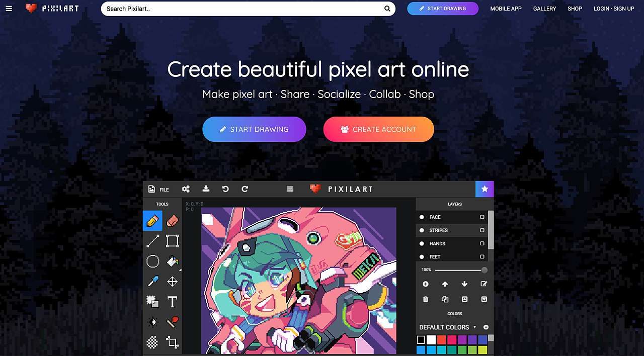Select the Lighten/Darken tool
The width and height of the screenshot is (644, 356).
[152, 322]
